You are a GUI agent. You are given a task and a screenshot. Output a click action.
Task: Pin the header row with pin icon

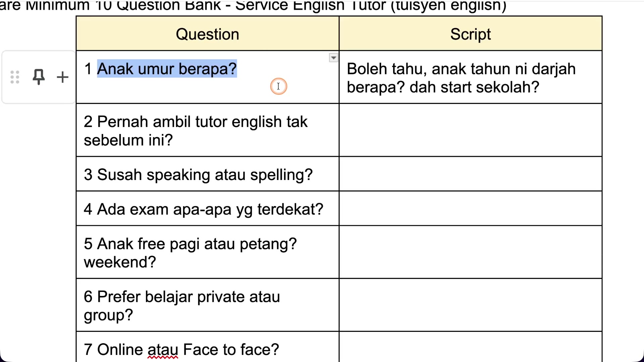pyautogui.click(x=39, y=77)
